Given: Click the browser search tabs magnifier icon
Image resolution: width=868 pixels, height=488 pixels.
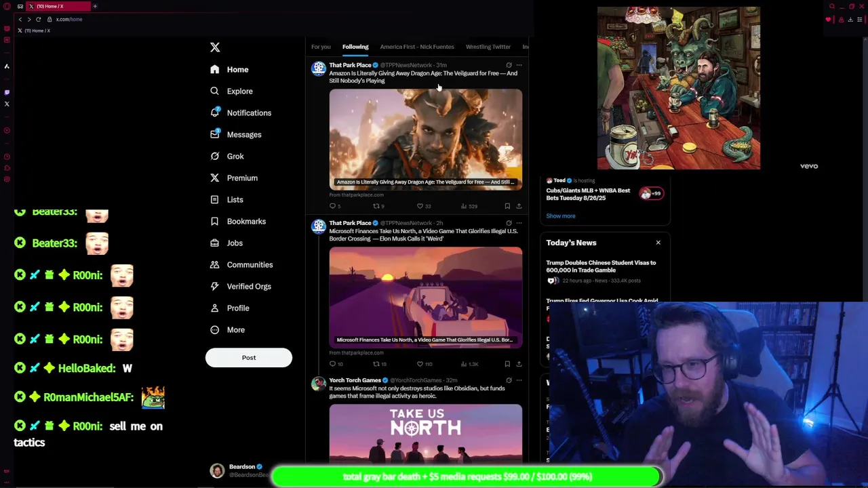Looking at the screenshot, I should (x=832, y=6).
